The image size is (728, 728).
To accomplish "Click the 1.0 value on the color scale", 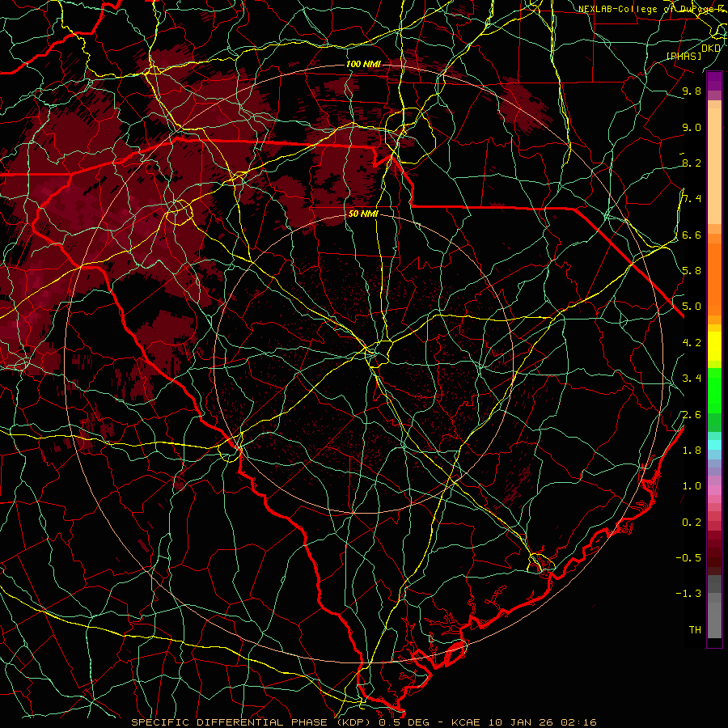I will (692, 486).
